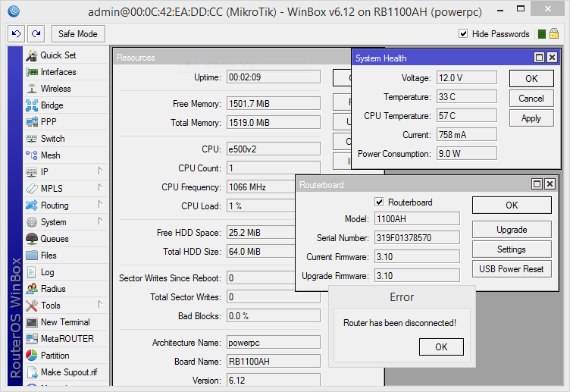Open the Log menu item
This screenshot has height=392, width=570.
(x=66, y=272)
